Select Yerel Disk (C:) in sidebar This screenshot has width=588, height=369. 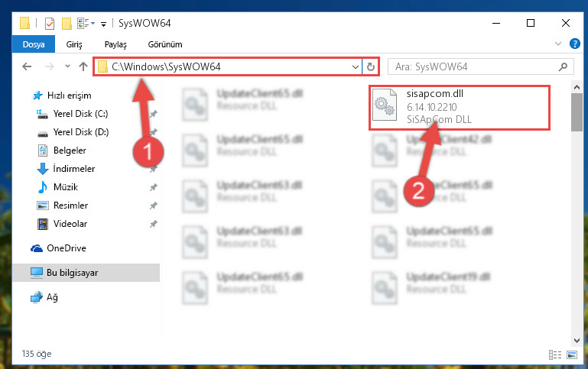point(80,114)
